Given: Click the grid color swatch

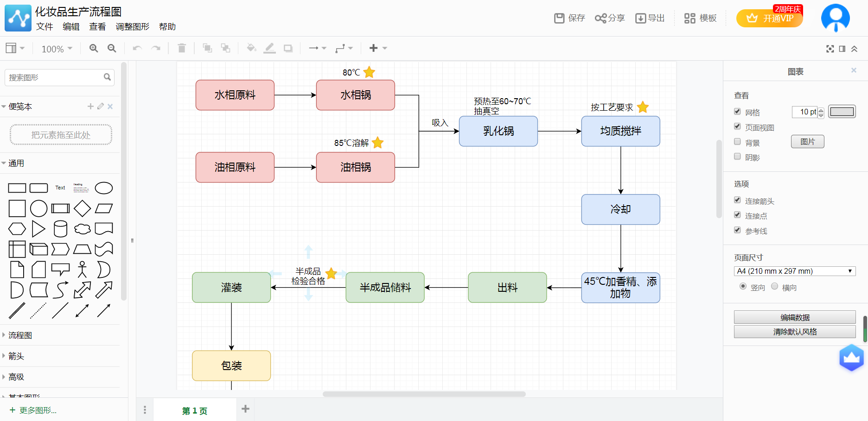Looking at the screenshot, I should tap(842, 112).
